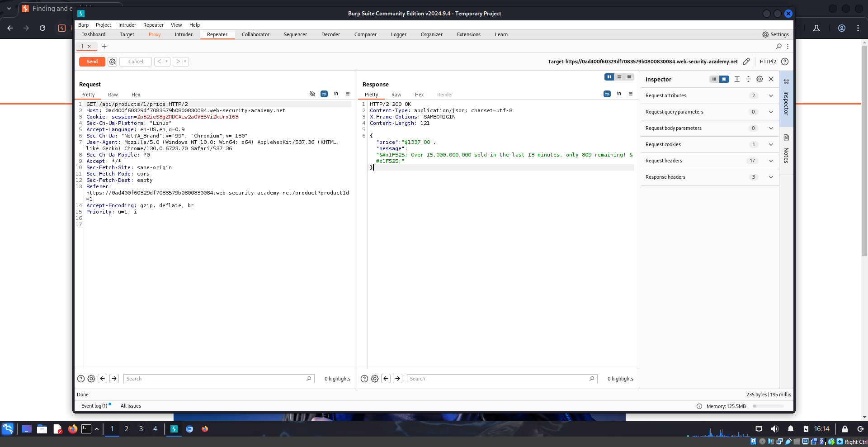Image resolution: width=868 pixels, height=447 pixels.
Task: Open Request search settings gear
Action: (91, 379)
